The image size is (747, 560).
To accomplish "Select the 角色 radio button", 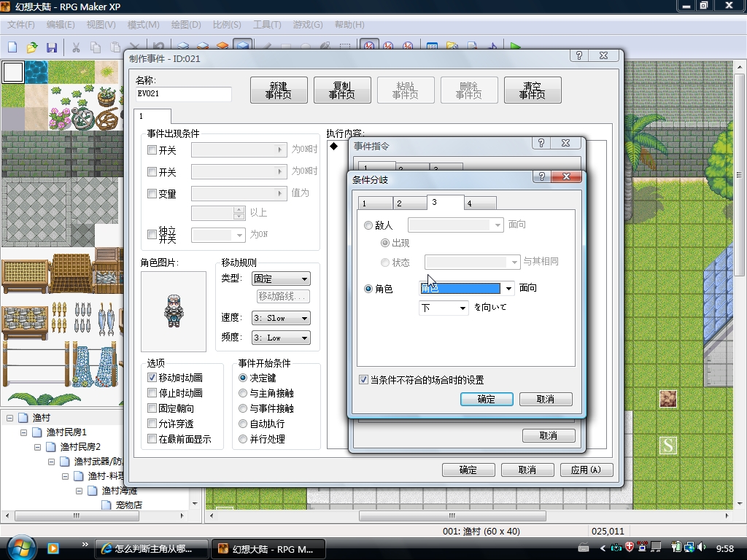I will (368, 289).
